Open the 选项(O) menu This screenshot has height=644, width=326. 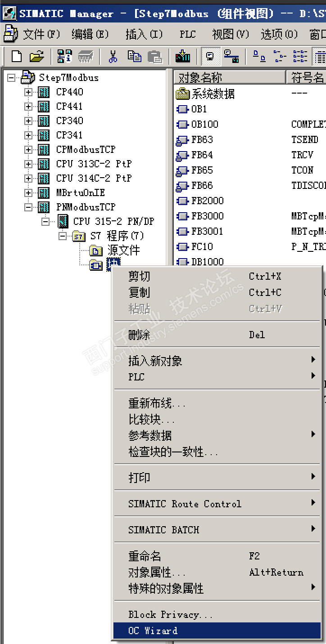[279, 34]
